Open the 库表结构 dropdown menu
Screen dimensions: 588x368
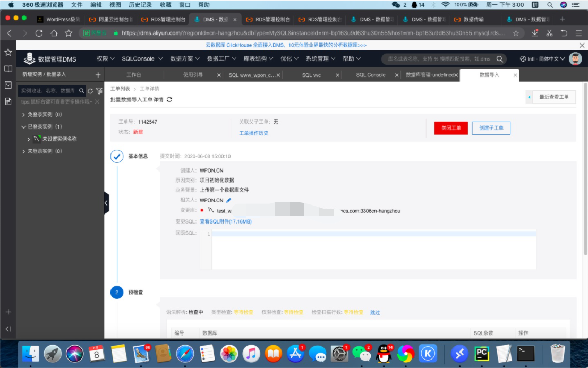pos(258,58)
